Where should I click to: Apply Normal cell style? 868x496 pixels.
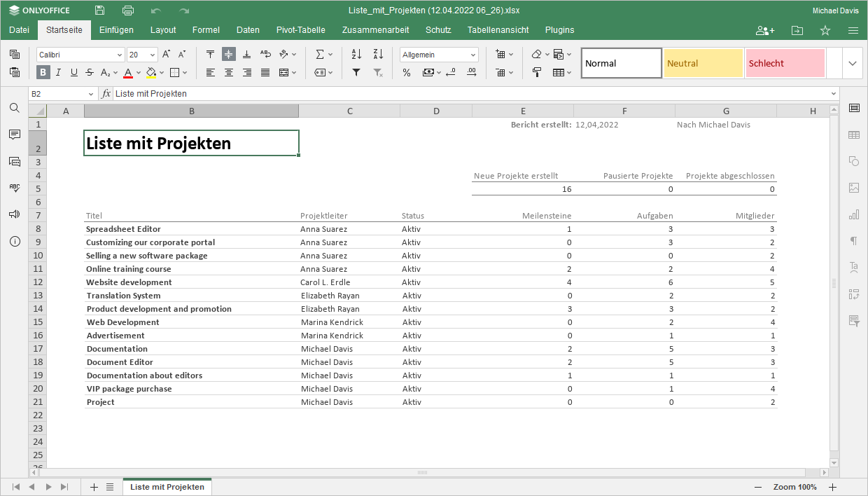point(622,63)
